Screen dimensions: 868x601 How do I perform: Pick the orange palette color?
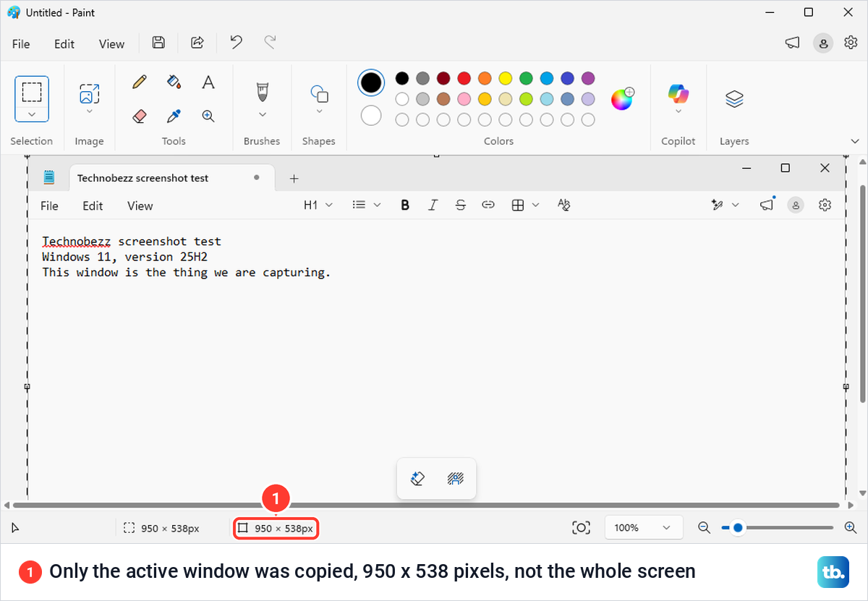[485, 78]
